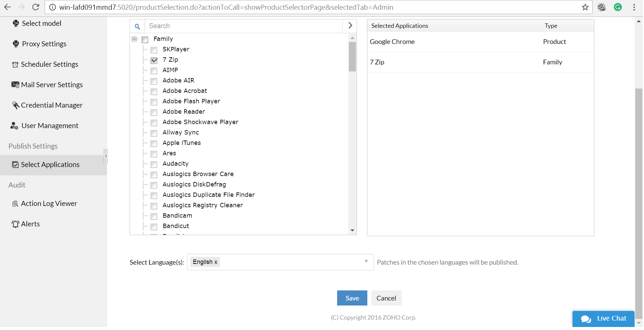Enable the Adobe Reader checkbox
This screenshot has width=644, height=330.
point(154,112)
